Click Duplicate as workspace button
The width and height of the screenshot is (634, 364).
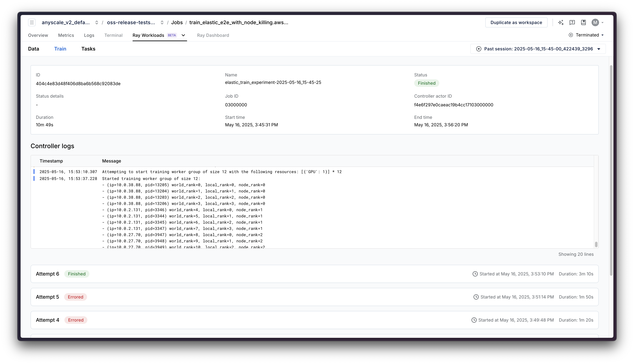coord(516,22)
